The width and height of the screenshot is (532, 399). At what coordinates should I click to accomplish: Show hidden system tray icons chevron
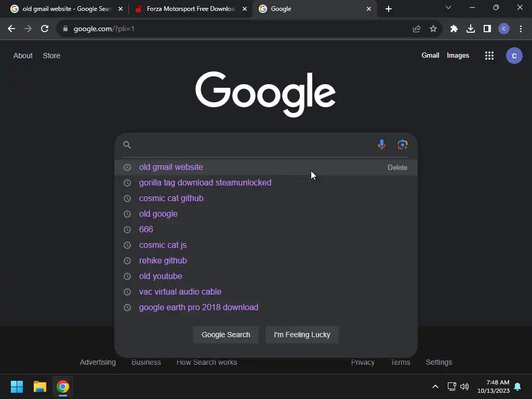click(x=435, y=387)
